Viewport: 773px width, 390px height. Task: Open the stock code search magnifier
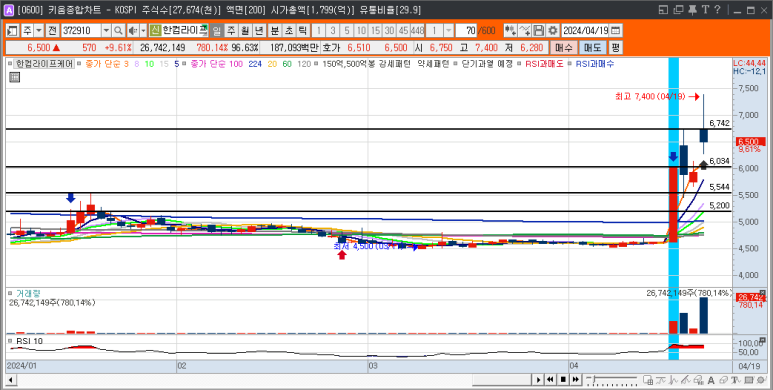pos(118,31)
